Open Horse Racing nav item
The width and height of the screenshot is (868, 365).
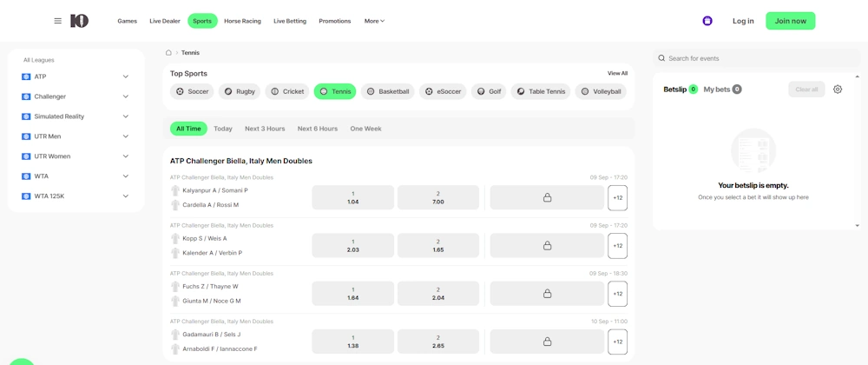(x=242, y=21)
